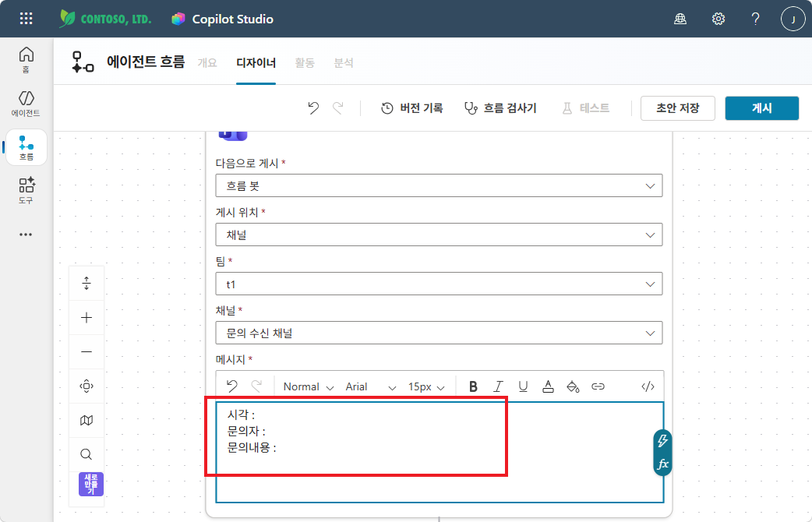Open Flows (흐름) in sidebar
This screenshot has height=522, width=812.
[x=26, y=147]
